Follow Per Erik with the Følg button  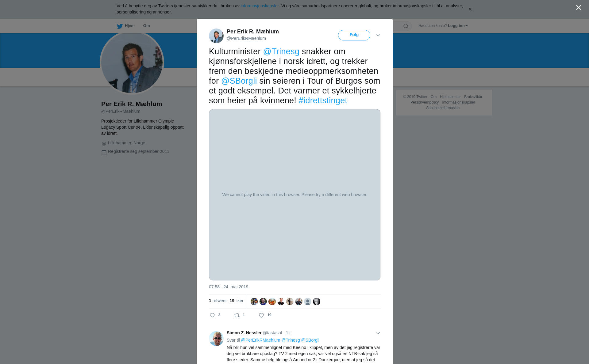click(354, 35)
